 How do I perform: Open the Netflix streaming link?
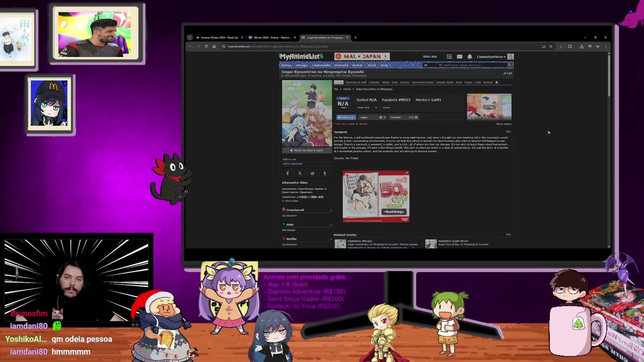[x=291, y=239]
